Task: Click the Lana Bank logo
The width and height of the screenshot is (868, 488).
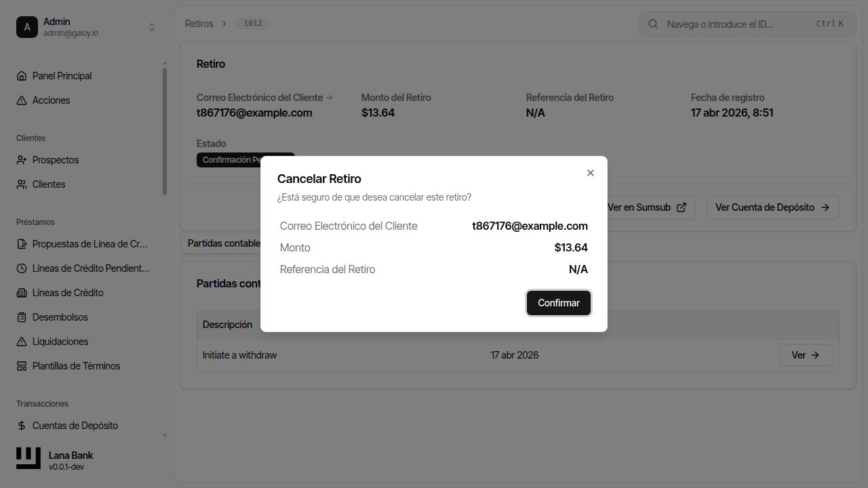Action: pos(28,458)
